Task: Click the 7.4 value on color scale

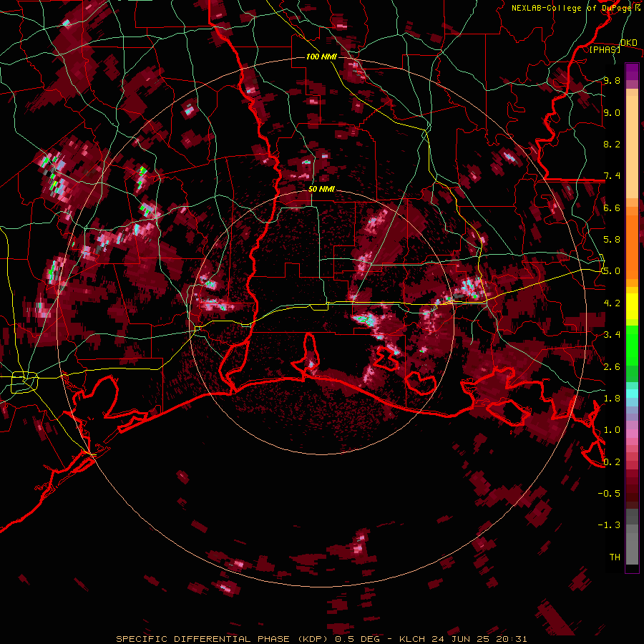Action: pyautogui.click(x=612, y=176)
